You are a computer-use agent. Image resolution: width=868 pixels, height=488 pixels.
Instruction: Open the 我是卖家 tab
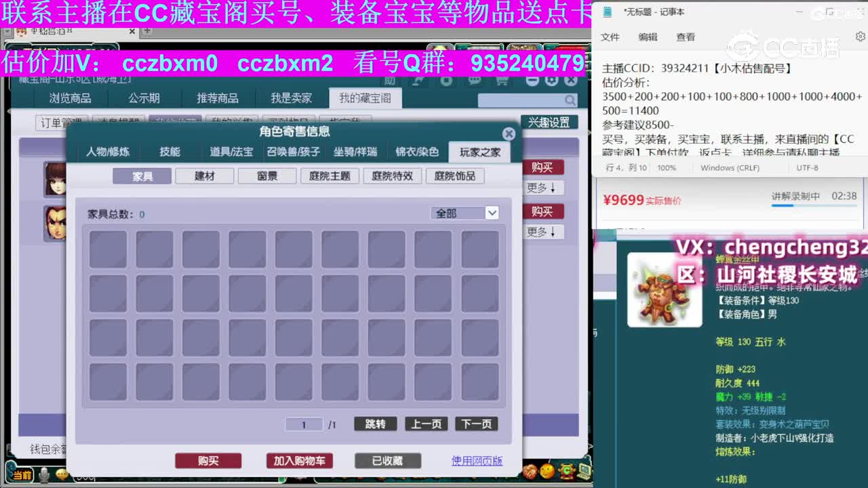(x=292, y=98)
